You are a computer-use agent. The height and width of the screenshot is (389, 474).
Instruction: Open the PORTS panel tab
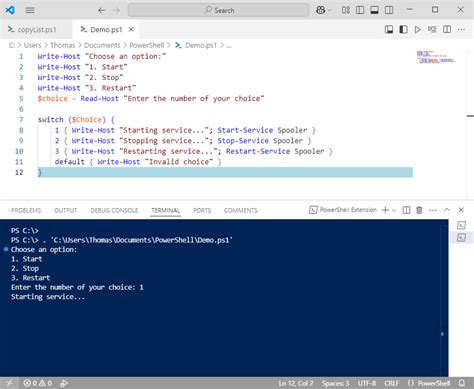202,210
